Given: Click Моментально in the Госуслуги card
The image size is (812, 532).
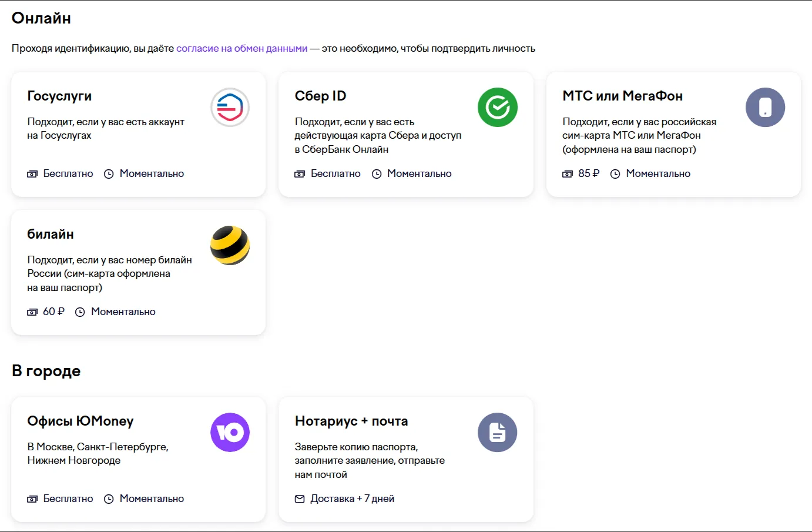Looking at the screenshot, I should (x=152, y=173).
